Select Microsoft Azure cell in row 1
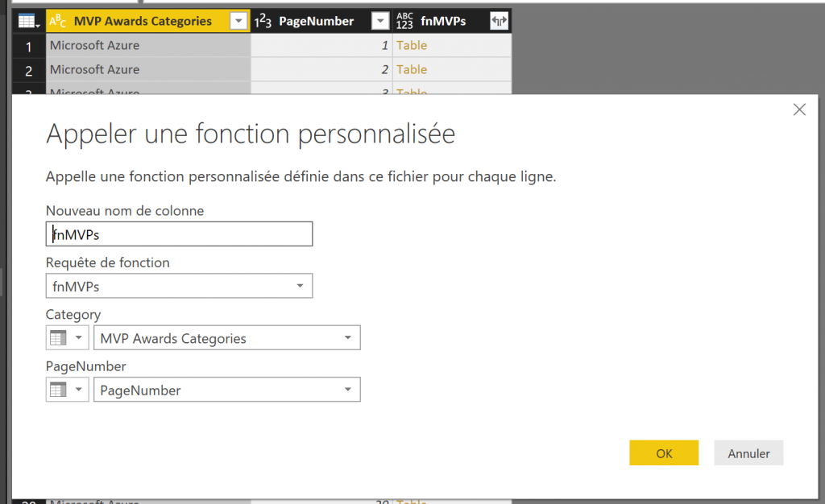Image resolution: width=825 pixels, height=504 pixels. click(148, 45)
